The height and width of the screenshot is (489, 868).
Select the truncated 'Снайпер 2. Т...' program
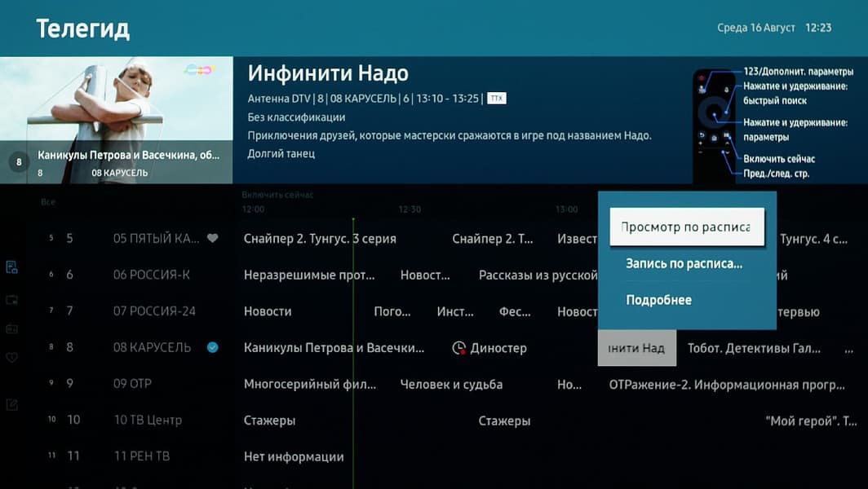pyautogui.click(x=493, y=239)
